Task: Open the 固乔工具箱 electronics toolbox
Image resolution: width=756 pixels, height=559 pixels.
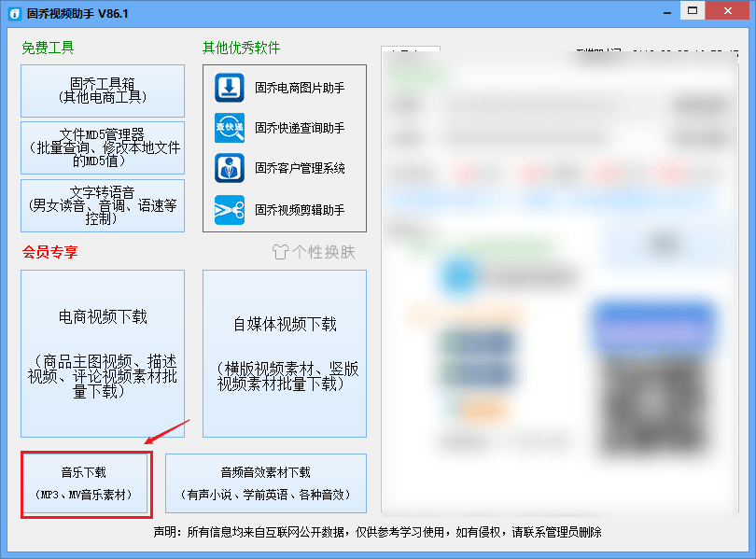Action: [x=101, y=91]
